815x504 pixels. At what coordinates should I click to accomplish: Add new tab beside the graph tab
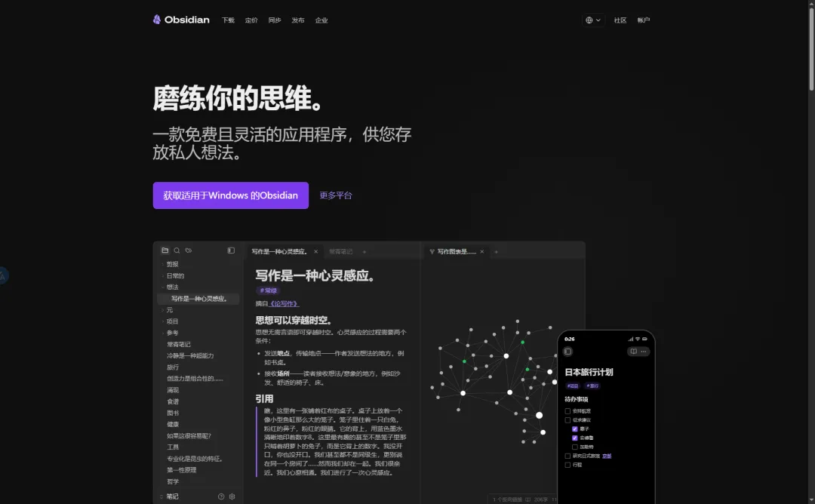pos(496,251)
